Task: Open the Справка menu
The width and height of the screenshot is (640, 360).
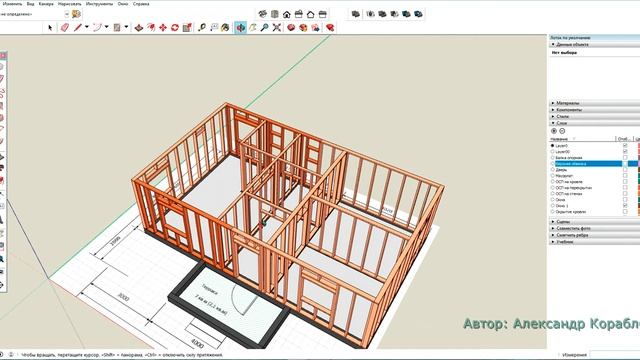Action: coord(141,4)
